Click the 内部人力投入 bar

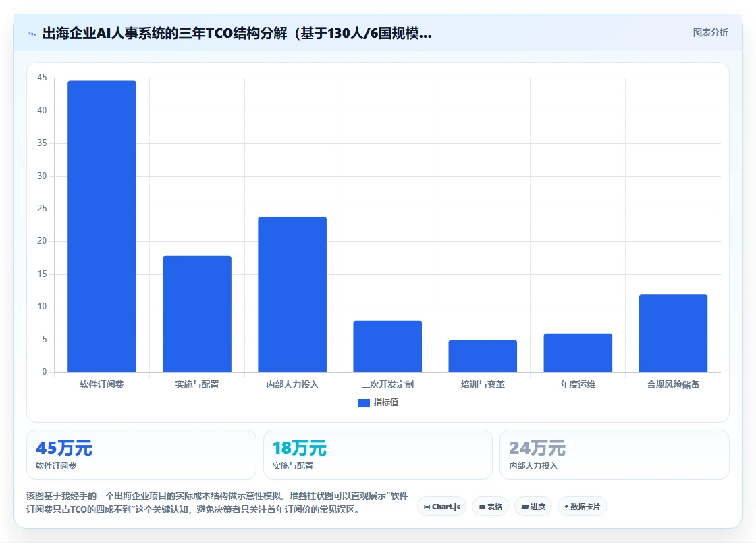[x=292, y=294]
